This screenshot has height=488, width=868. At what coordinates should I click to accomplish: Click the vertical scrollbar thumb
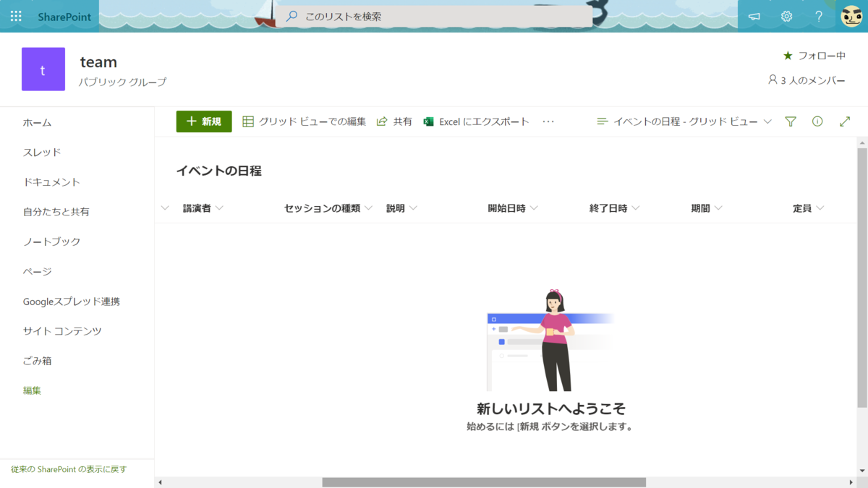click(x=861, y=278)
